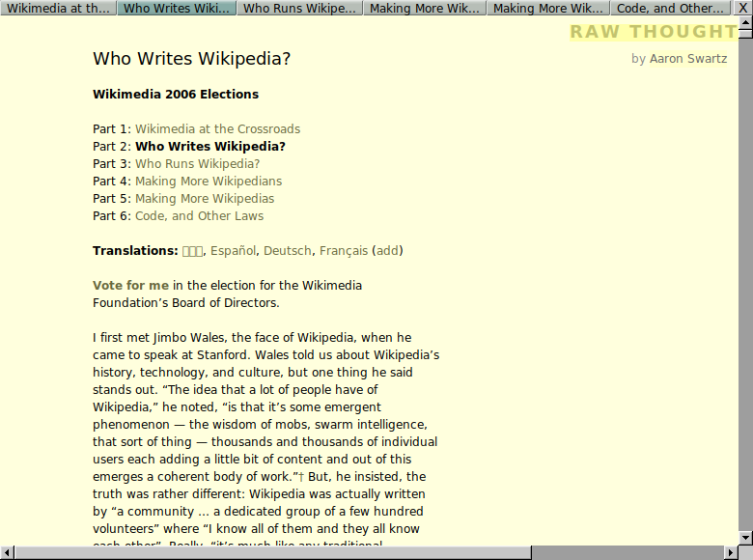This screenshot has height=560, width=753.
Task: Click the horizontal scrollbar thumb
Action: pos(273,552)
